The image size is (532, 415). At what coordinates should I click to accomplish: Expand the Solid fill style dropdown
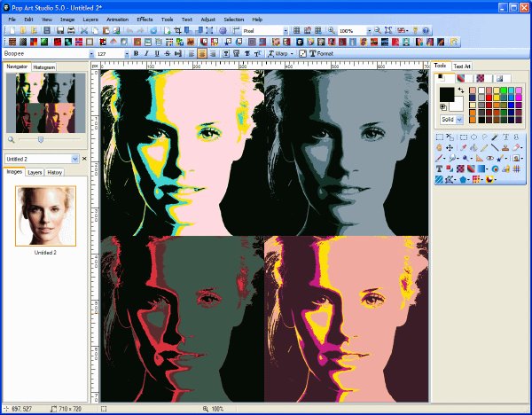coord(459,120)
